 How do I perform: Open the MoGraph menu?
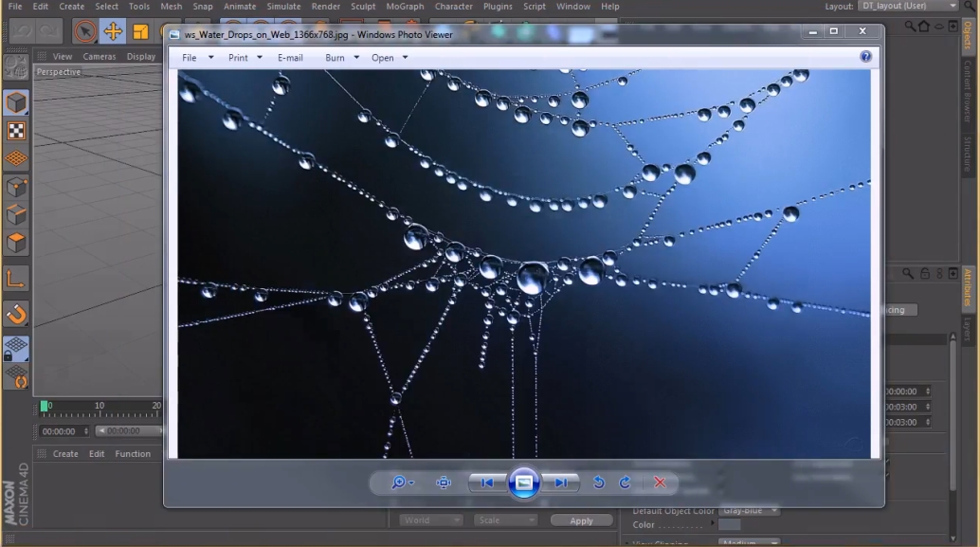click(x=405, y=7)
